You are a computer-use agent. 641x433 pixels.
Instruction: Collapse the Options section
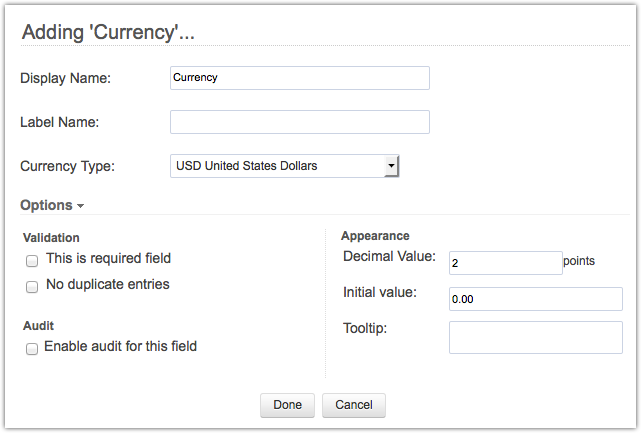point(52,205)
